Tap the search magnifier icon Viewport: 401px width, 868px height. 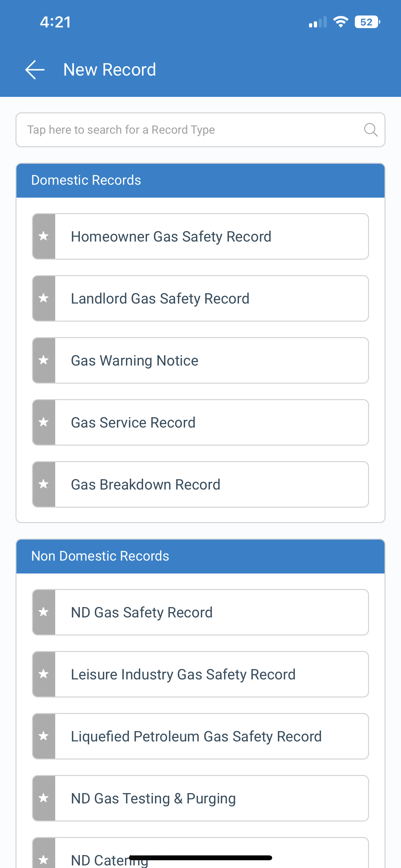click(370, 130)
